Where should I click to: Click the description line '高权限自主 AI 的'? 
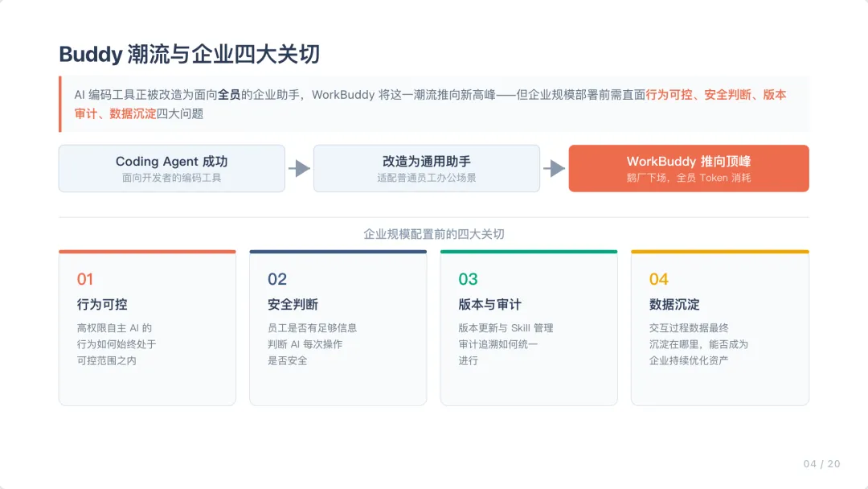(114, 328)
